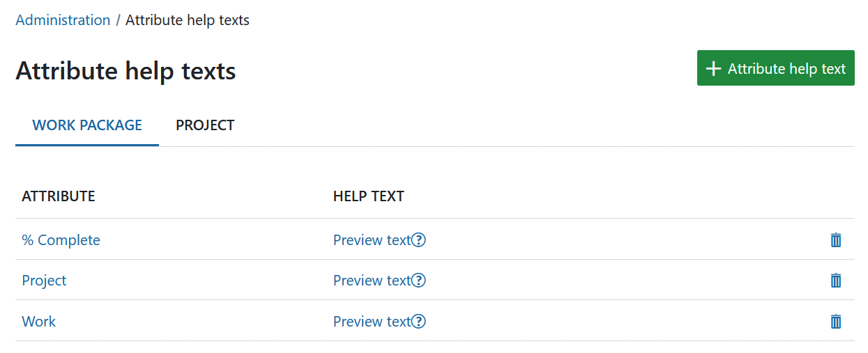Click the HELP TEXT column header
The image size is (868, 353).
pyautogui.click(x=369, y=196)
